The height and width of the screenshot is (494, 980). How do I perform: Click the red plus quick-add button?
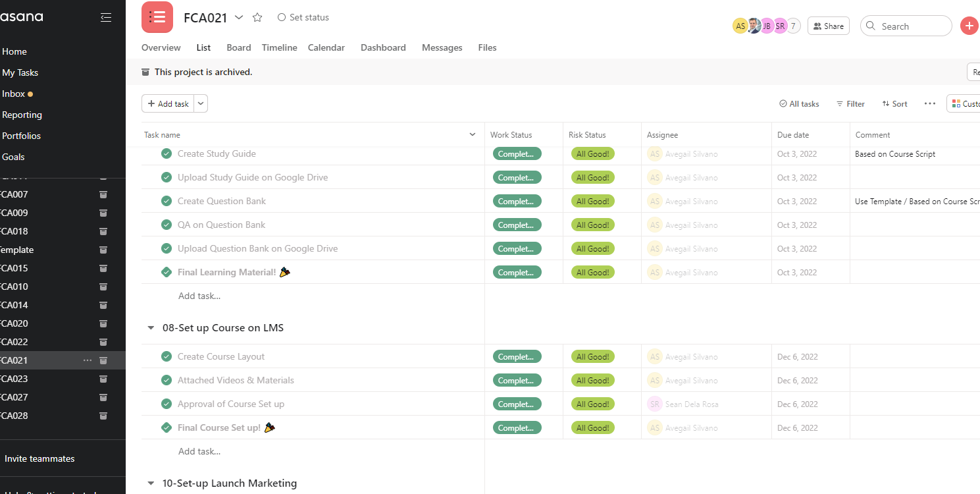click(969, 26)
